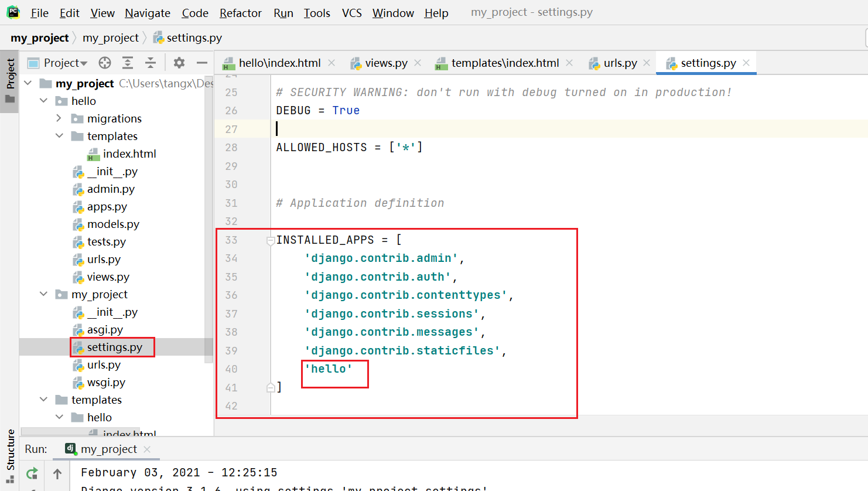Screen dimensions: 868x491
Task: Open the Help menu
Action: [436, 13]
